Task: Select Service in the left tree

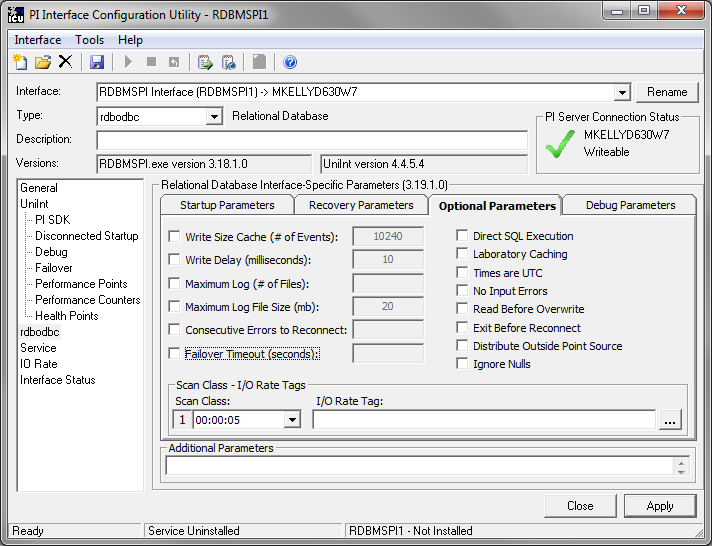Action: coord(38,348)
